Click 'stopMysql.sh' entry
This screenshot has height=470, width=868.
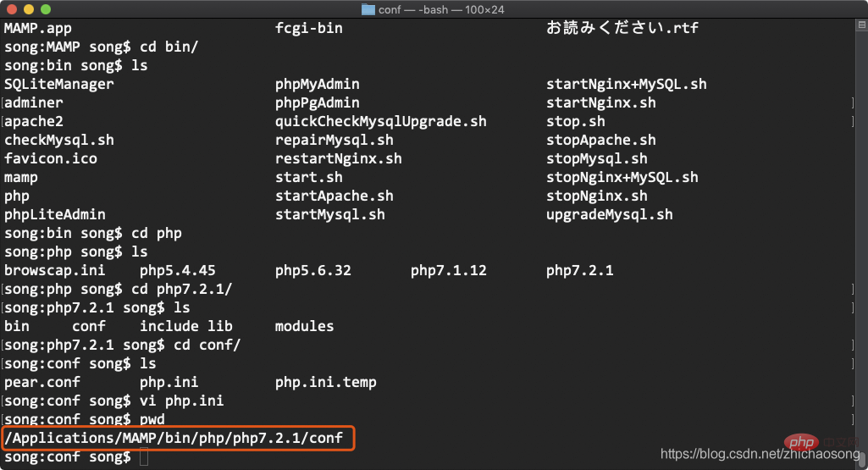coord(597,159)
